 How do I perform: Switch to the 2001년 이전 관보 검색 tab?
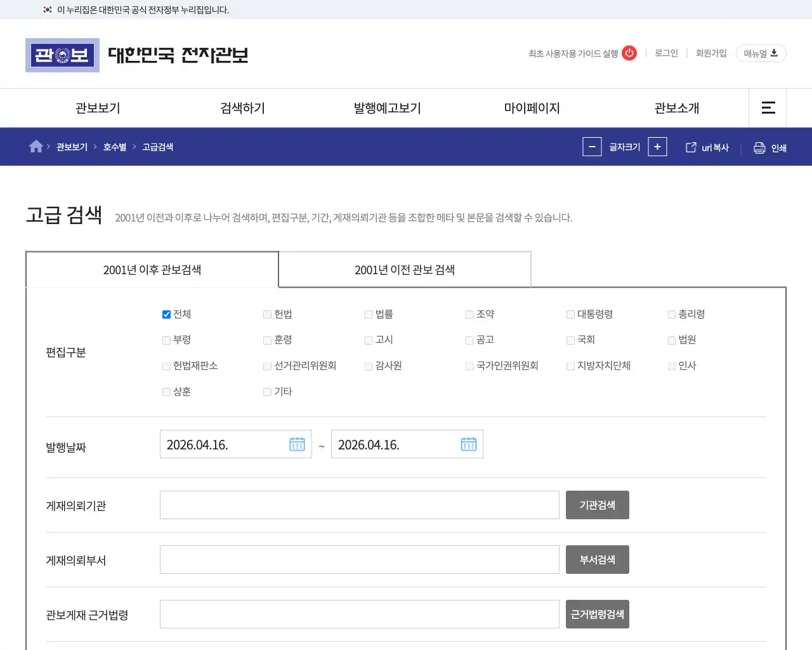click(404, 269)
